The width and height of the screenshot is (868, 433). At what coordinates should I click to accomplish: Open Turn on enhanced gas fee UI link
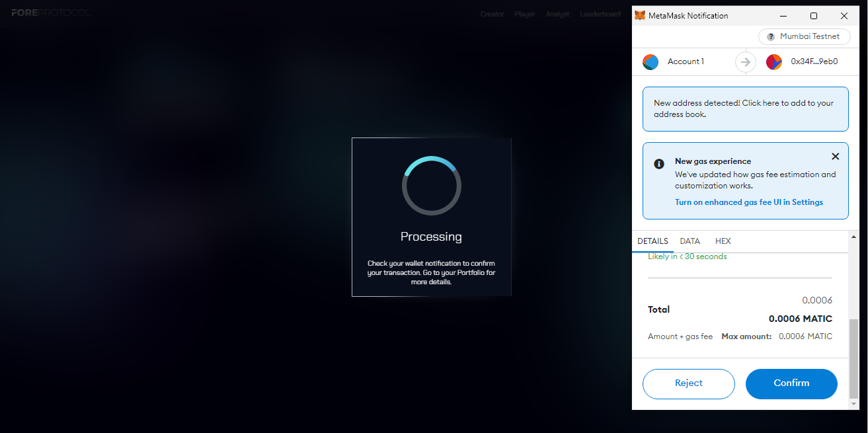pos(749,202)
